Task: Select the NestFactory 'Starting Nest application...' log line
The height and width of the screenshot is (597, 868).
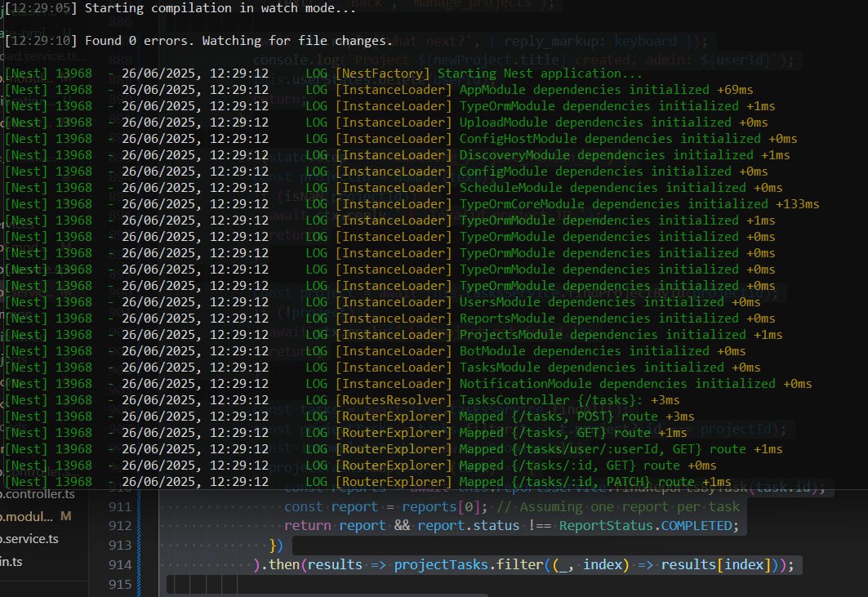Action: [x=323, y=74]
